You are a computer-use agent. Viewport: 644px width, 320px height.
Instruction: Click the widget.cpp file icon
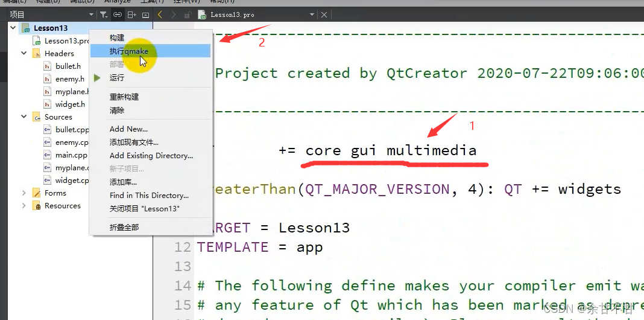48,180
